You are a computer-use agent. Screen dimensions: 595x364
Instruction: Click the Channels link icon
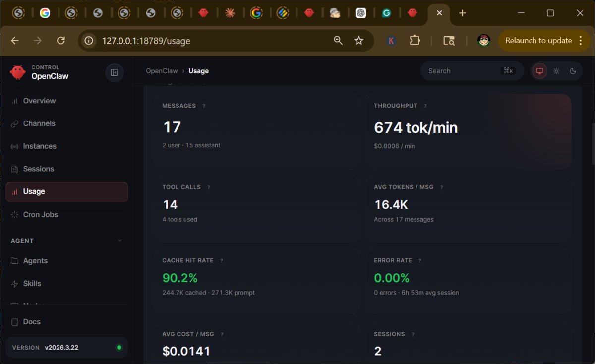[x=14, y=124]
